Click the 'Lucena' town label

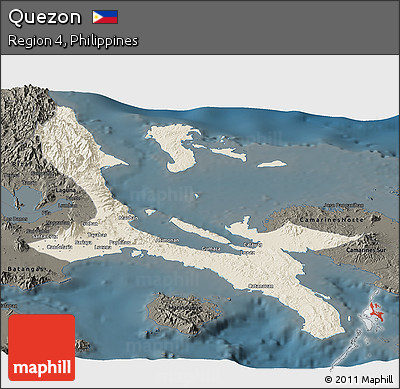pos(102,247)
